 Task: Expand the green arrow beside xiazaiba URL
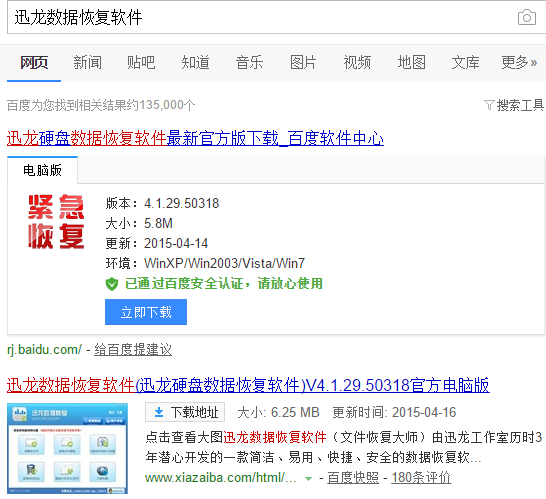tap(308, 478)
